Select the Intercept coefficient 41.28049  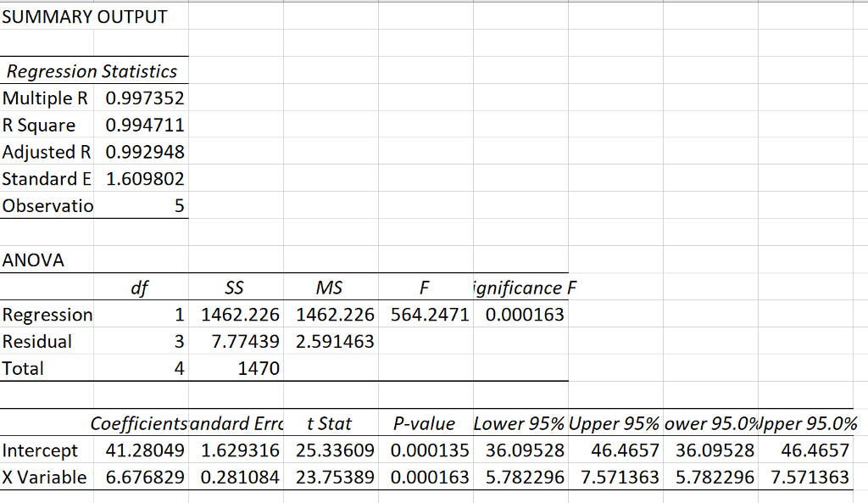pyautogui.click(x=142, y=450)
